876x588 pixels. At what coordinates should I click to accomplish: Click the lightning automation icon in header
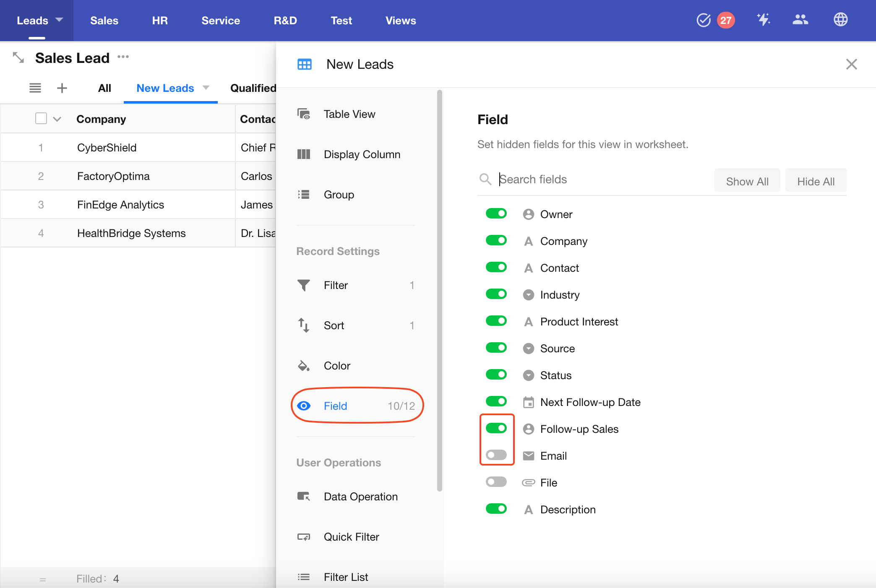763,20
